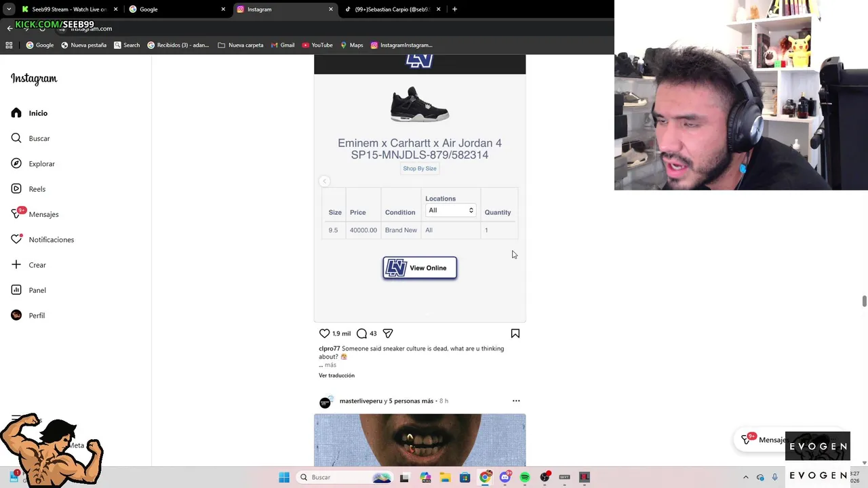868x488 pixels.
Task: Click the 40000.00 price cell
Action: 363,230
